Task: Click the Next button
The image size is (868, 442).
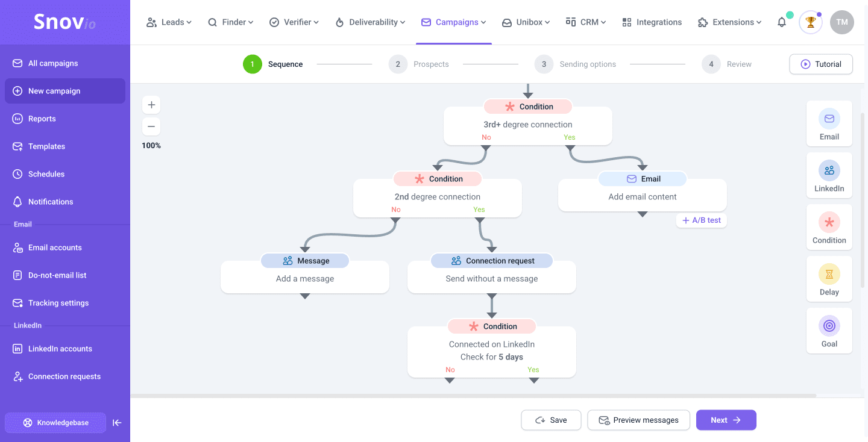Action: click(726, 420)
